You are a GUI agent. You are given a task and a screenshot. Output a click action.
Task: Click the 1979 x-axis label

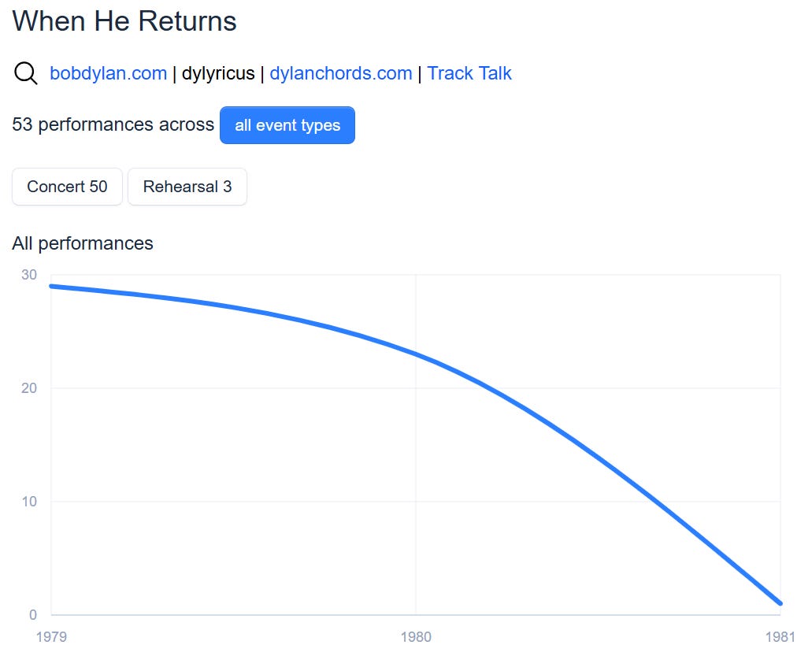(51, 636)
